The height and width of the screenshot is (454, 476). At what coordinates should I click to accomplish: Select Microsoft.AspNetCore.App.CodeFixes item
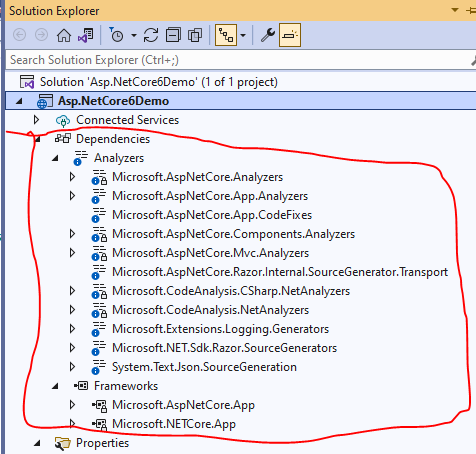tap(212, 215)
